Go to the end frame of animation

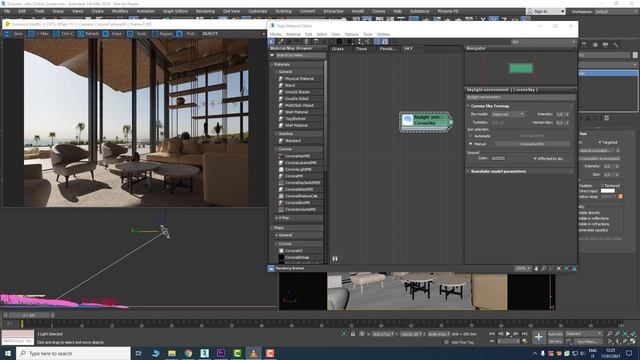(524, 334)
